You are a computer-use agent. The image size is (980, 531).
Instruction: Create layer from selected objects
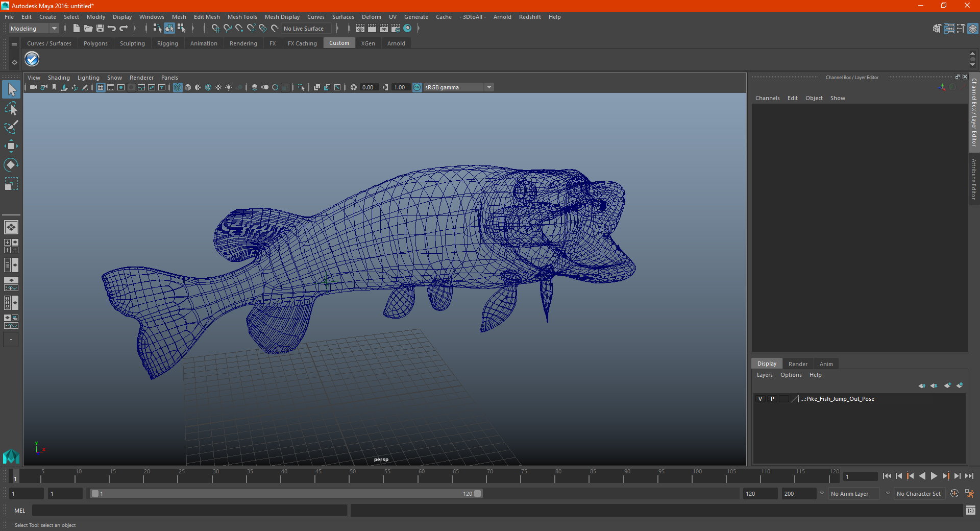pyautogui.click(x=960, y=385)
